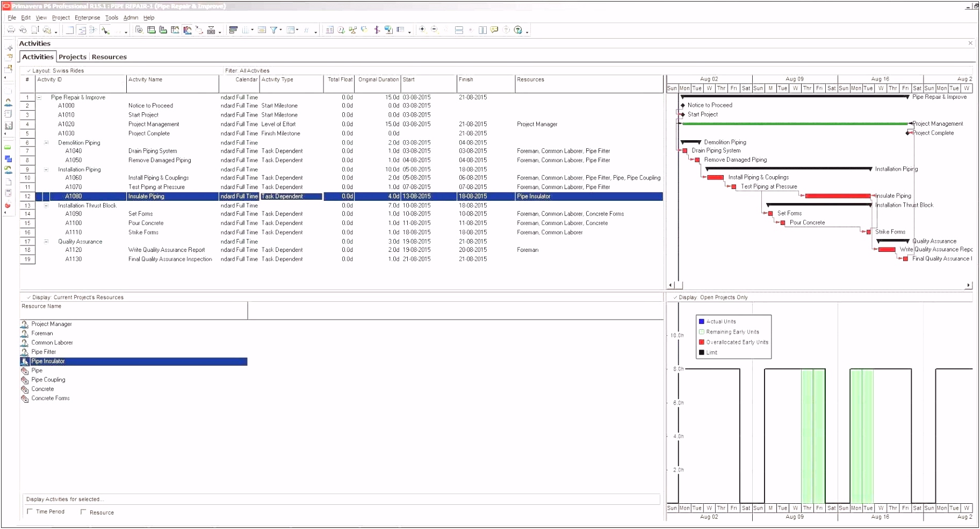Screen dimensions: 980x529
Task: Collapse the Demolition Piping group
Action: click(x=46, y=143)
